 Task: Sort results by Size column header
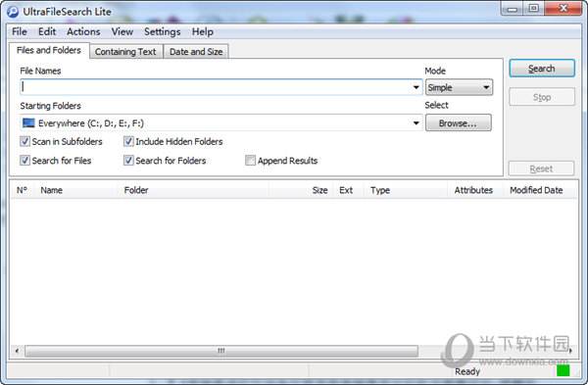301,190
